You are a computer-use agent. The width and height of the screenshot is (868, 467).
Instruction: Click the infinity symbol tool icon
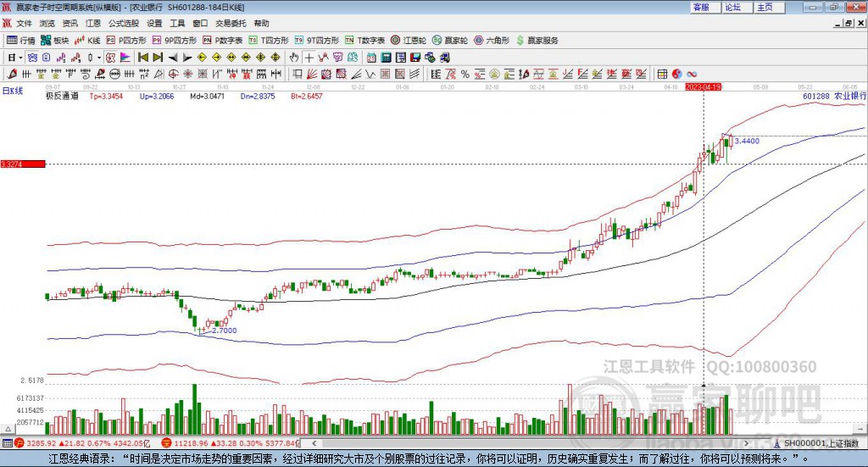pos(692,74)
